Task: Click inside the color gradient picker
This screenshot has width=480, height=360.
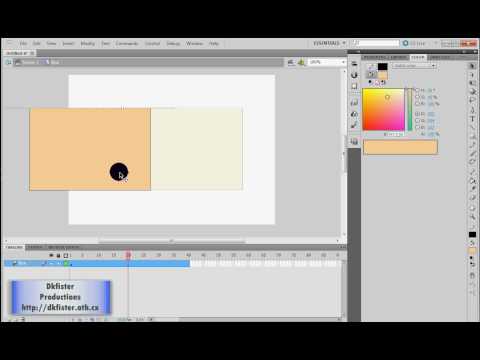Action: tap(383, 109)
